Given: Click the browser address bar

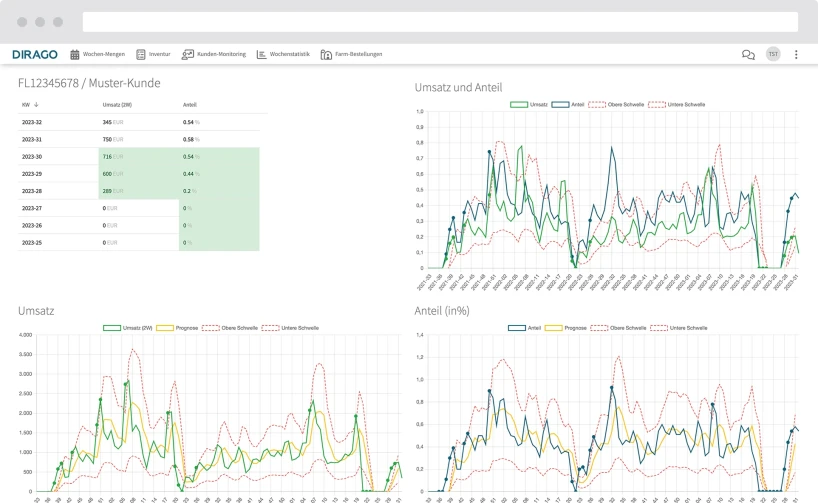Looking at the screenshot, I should coord(440,21).
